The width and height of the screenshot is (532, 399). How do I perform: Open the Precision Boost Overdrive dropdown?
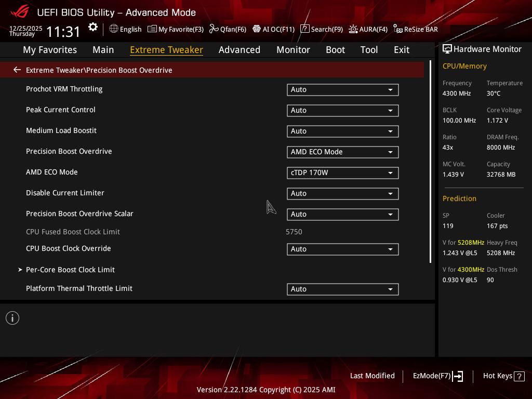342,152
